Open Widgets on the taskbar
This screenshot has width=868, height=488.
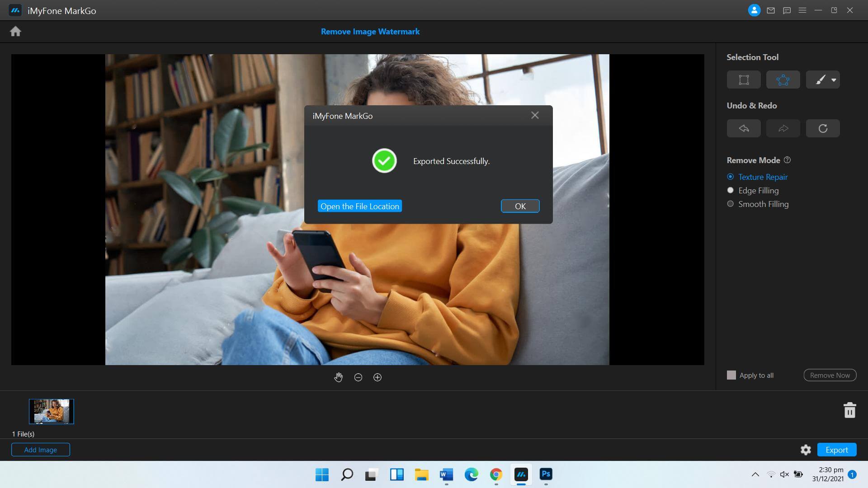pyautogui.click(x=396, y=474)
